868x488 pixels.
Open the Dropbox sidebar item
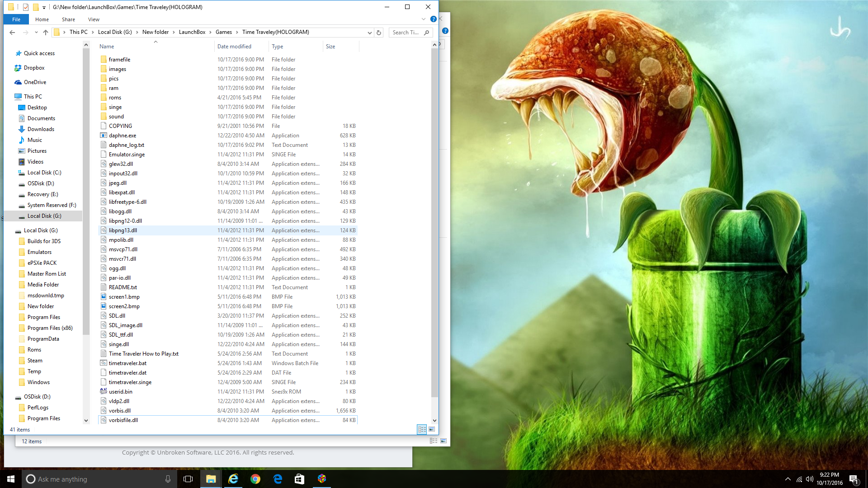click(34, 68)
